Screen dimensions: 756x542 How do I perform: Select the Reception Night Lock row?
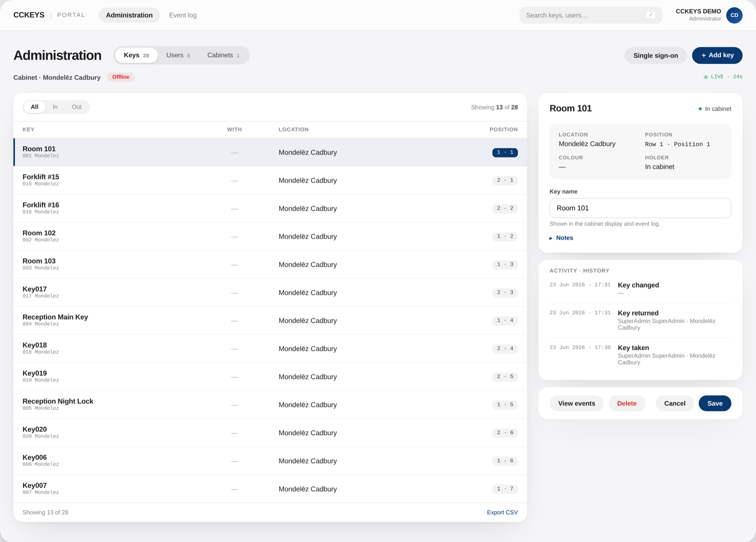pyautogui.click(x=270, y=405)
